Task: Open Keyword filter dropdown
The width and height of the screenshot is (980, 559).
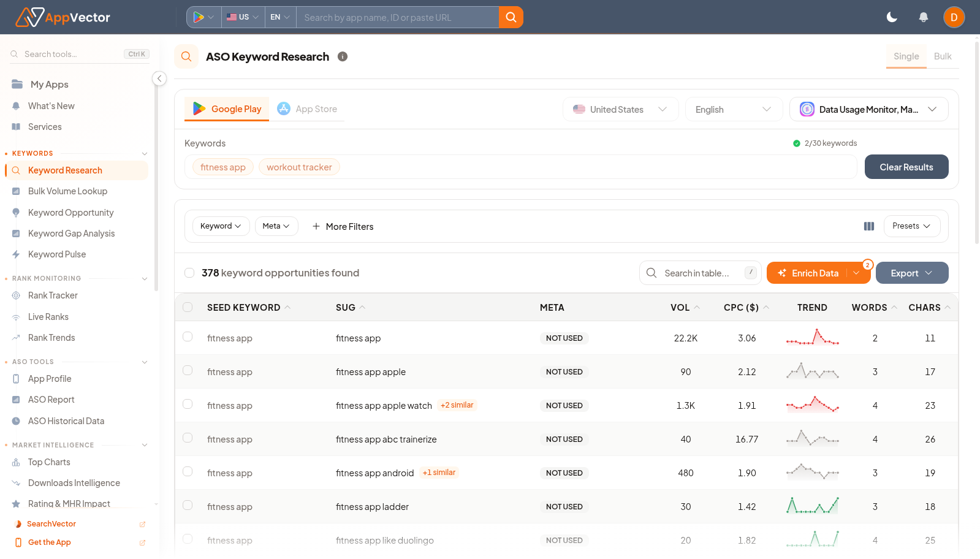Action: (221, 226)
